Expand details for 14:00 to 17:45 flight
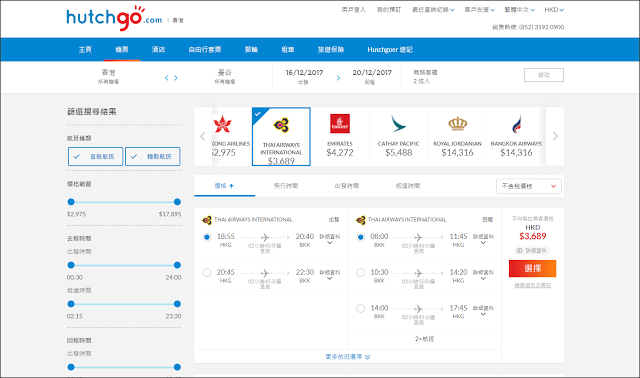The image size is (640, 378). click(x=483, y=311)
